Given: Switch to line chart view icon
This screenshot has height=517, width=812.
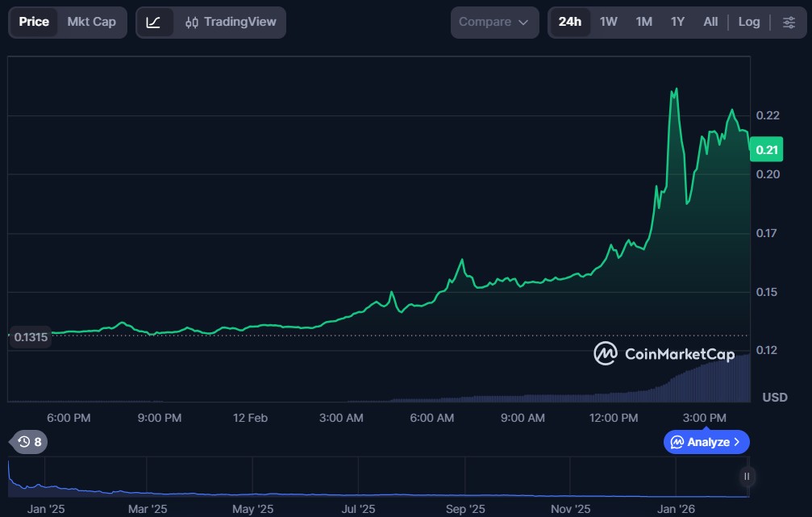Looking at the screenshot, I should [154, 23].
